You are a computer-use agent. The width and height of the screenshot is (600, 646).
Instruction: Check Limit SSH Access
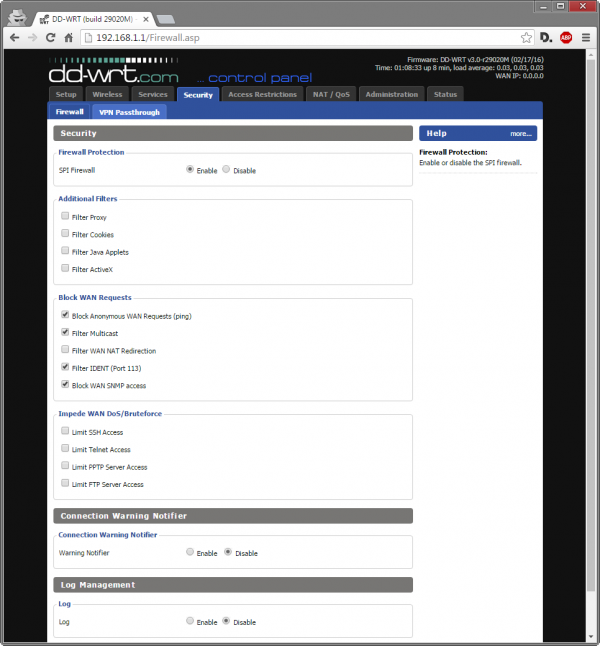[65, 431]
